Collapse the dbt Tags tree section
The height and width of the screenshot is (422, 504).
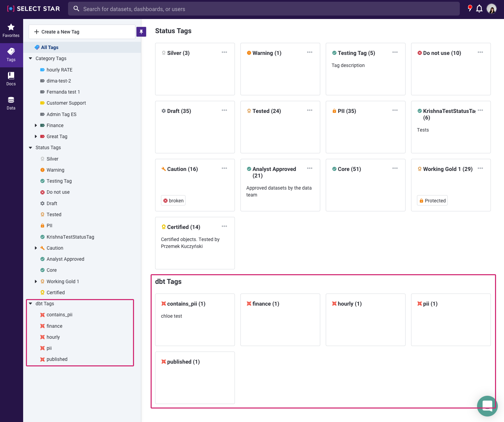[x=30, y=304]
